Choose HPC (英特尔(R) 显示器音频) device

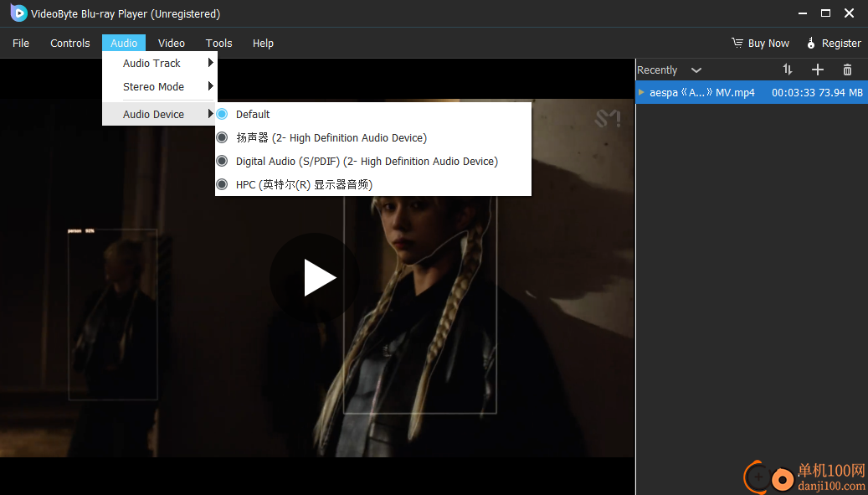[x=373, y=184]
